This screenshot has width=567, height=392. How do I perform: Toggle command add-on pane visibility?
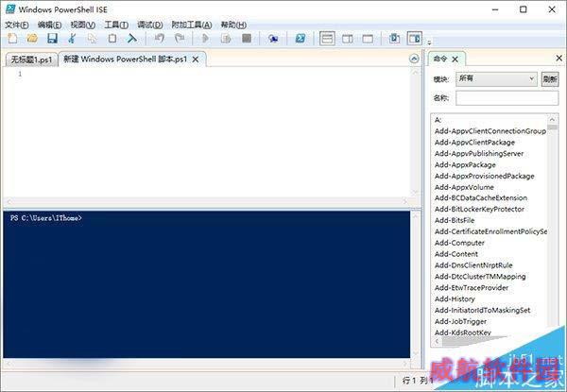[x=415, y=39]
